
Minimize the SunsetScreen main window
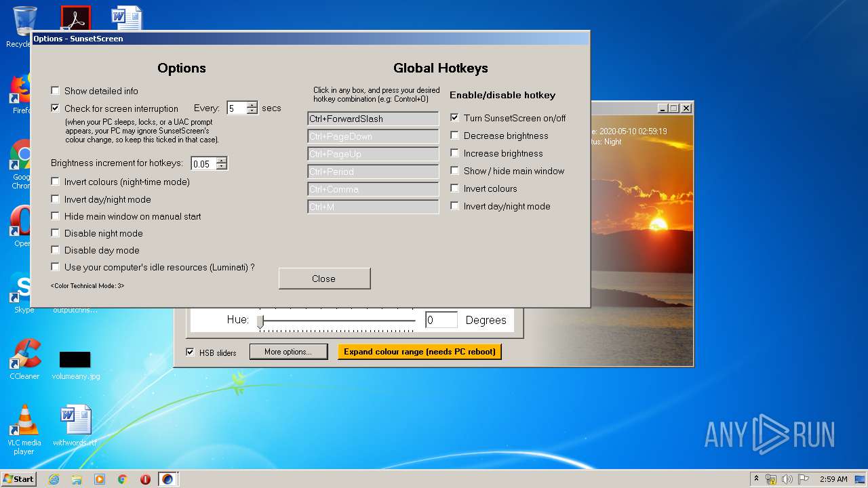(663, 108)
